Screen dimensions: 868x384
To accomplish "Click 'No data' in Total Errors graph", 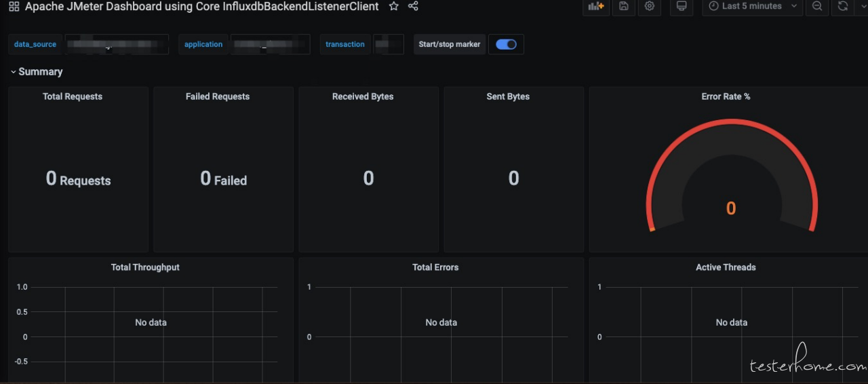I will [441, 322].
